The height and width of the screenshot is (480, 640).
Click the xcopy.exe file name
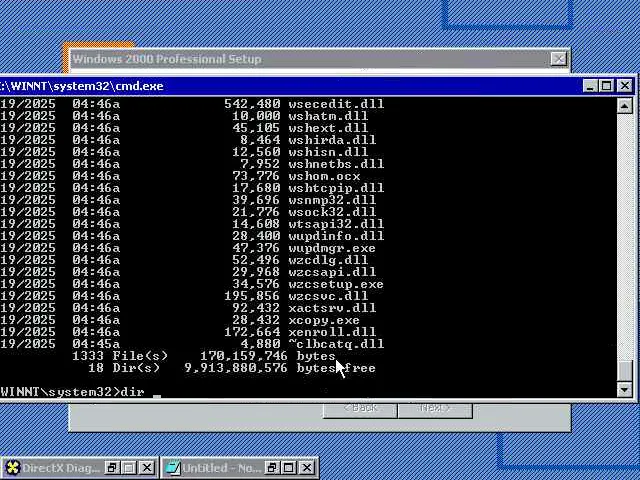[324, 320]
